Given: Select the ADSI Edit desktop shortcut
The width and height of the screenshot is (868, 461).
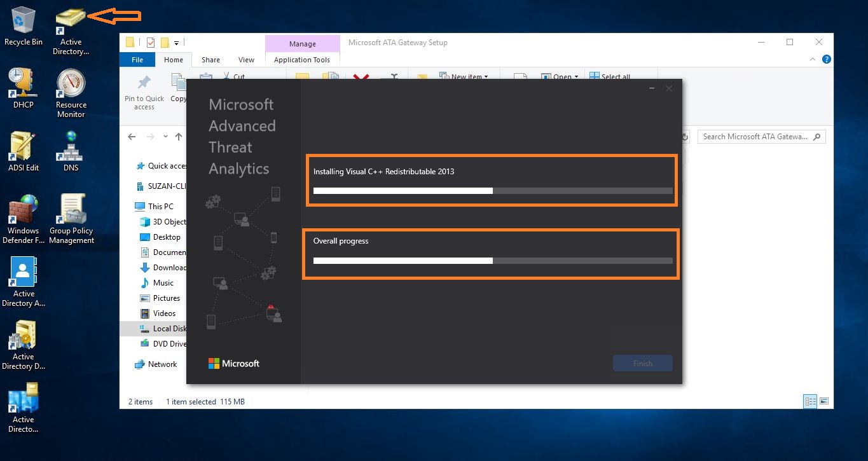Looking at the screenshot, I should (x=24, y=152).
